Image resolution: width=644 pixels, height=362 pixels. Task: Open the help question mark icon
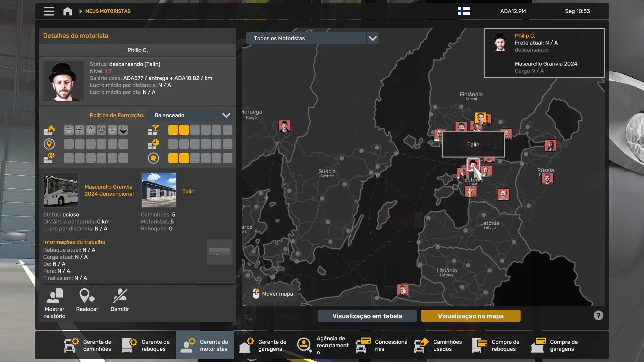[x=598, y=315]
